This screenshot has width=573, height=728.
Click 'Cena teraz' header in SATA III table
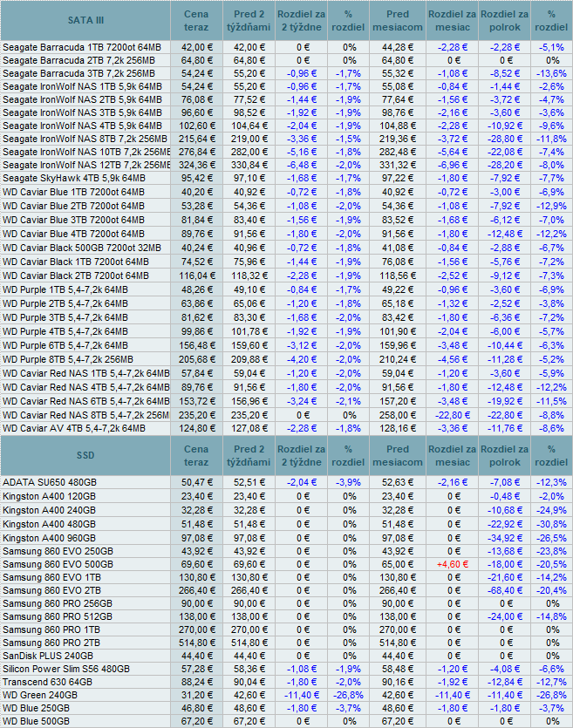(x=196, y=20)
